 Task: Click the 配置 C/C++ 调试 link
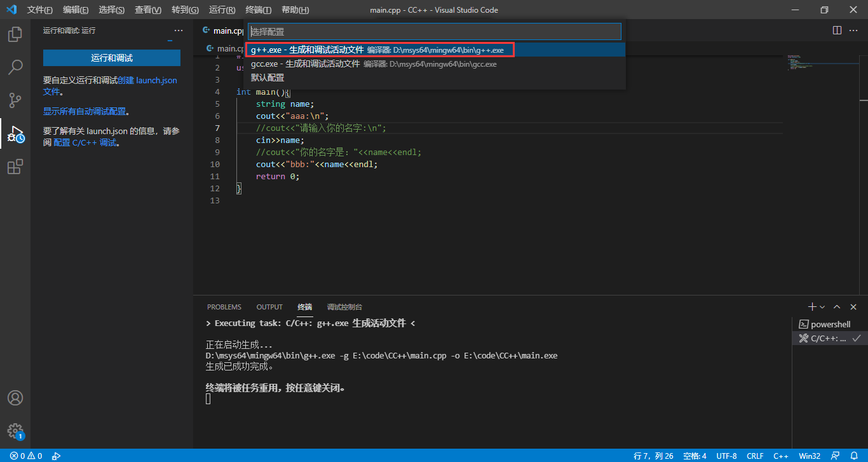[86, 142]
